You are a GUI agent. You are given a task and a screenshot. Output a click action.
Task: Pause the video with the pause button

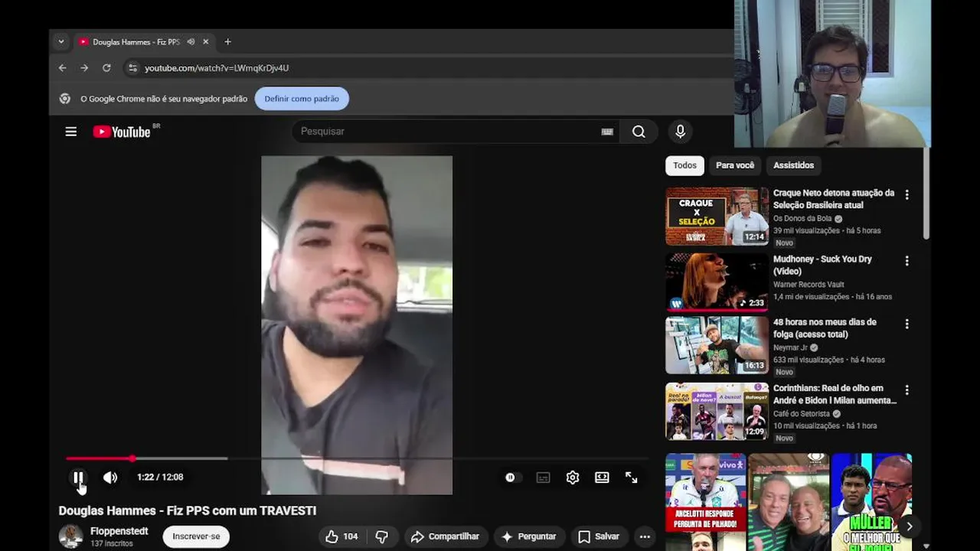pos(78,478)
